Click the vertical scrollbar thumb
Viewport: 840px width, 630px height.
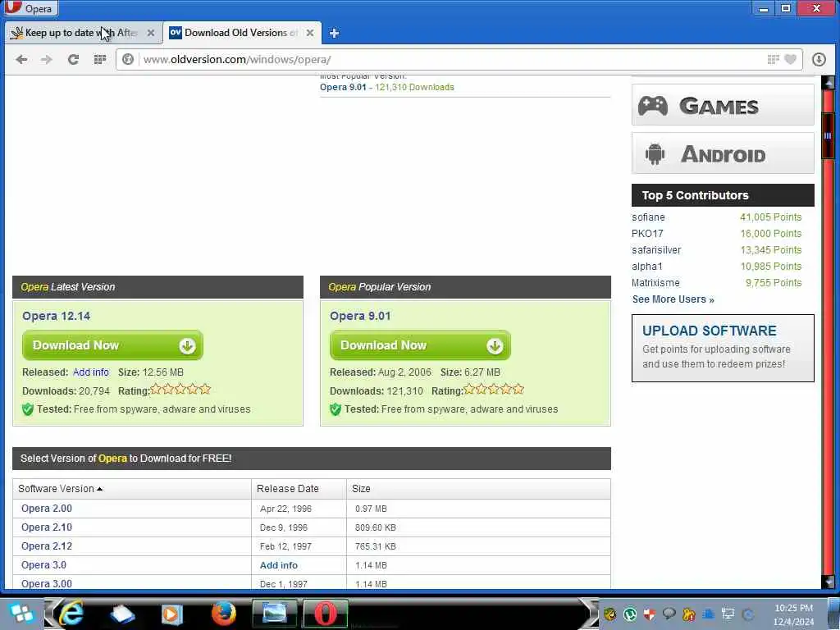pos(828,136)
